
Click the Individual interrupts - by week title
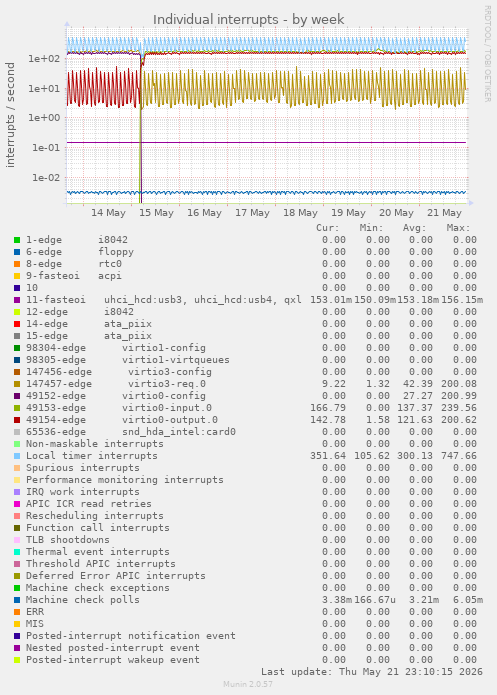pyautogui.click(x=248, y=20)
